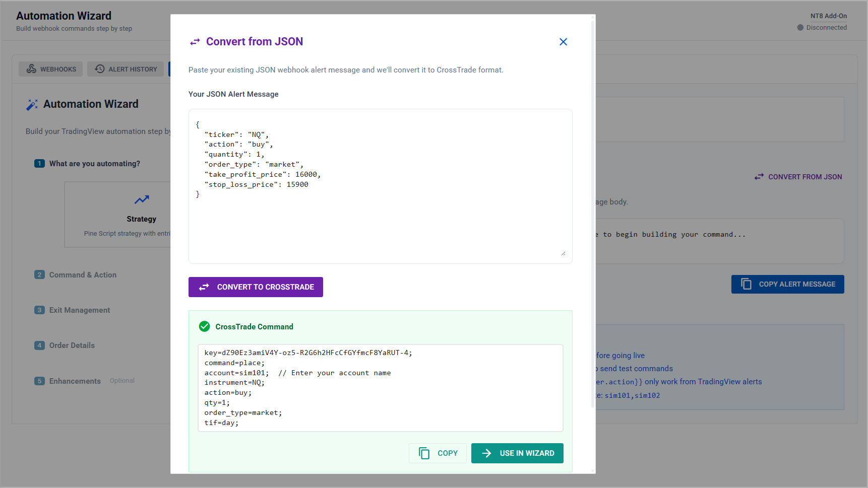Expand step 3 Exit Management

[x=79, y=310]
